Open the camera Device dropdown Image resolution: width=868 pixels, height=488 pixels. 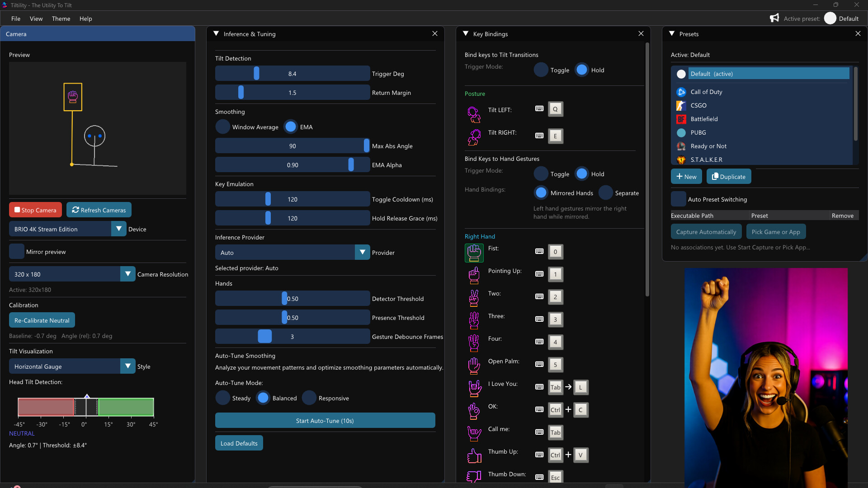[119, 229]
